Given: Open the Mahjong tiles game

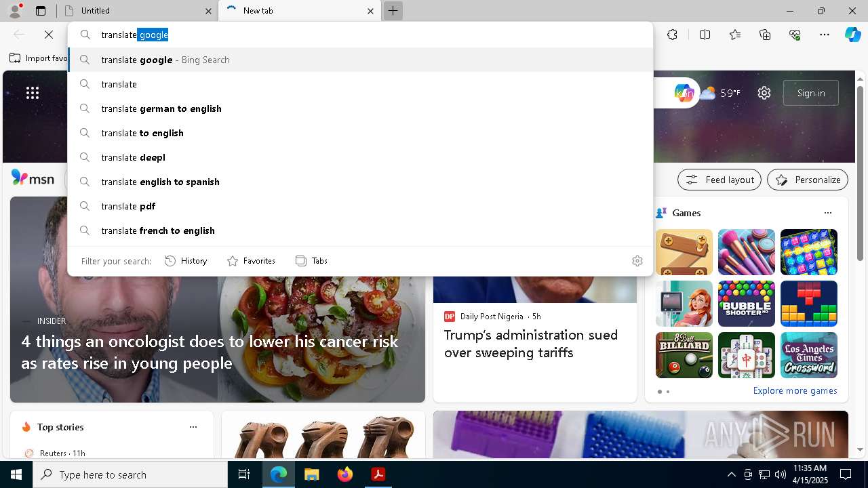Looking at the screenshot, I should 747,355.
